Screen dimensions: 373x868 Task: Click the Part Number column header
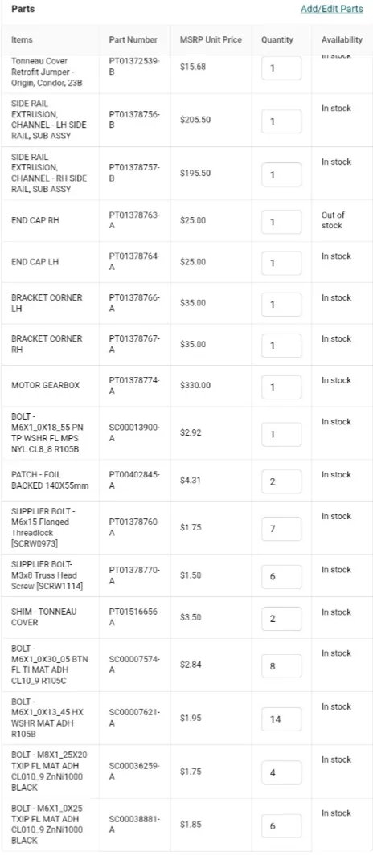point(133,40)
